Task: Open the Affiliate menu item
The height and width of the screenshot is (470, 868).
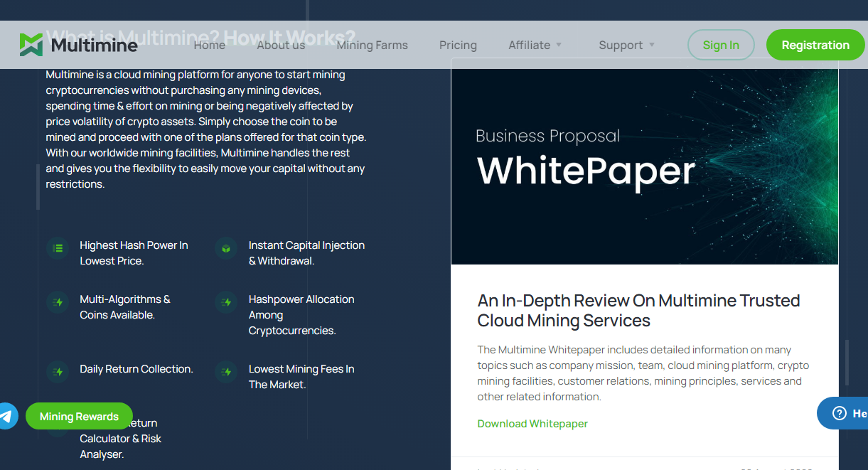Action: tap(530, 45)
